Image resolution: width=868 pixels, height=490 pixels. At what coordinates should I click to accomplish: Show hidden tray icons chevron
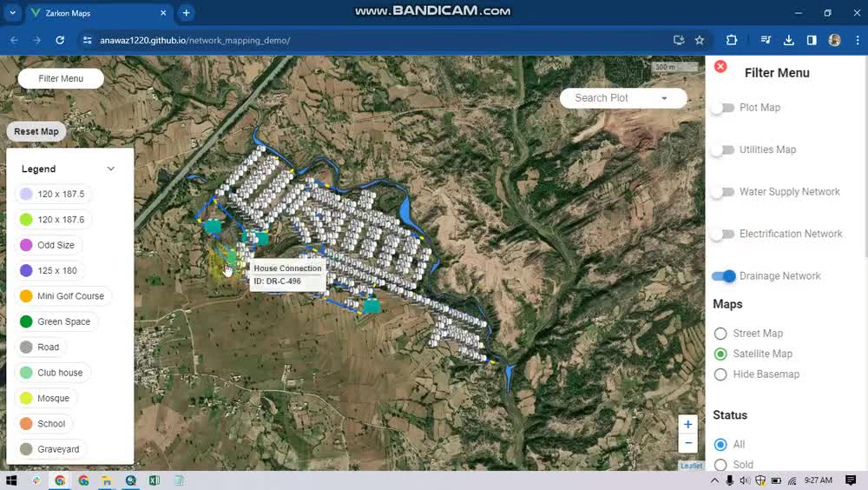(x=714, y=480)
